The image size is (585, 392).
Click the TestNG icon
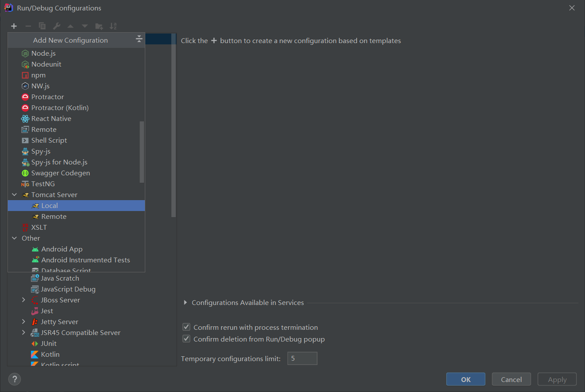(x=25, y=184)
